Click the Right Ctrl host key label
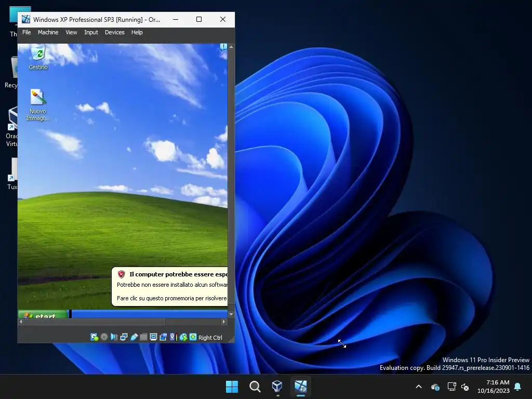The height and width of the screenshot is (399, 532). pos(210,338)
